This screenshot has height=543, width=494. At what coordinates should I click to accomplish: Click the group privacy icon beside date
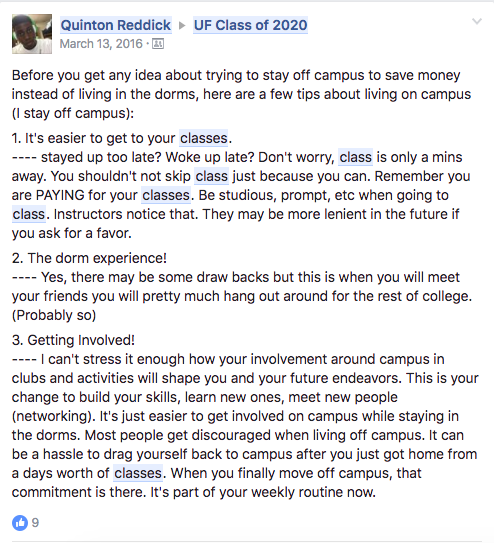tap(158, 44)
